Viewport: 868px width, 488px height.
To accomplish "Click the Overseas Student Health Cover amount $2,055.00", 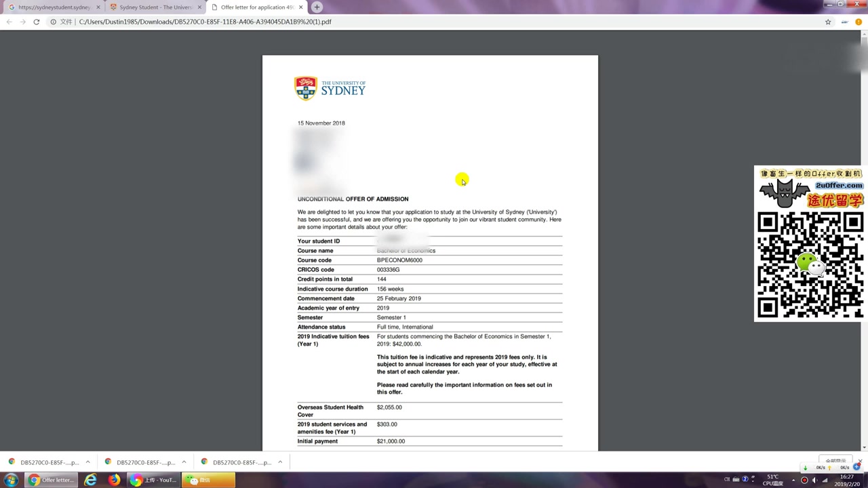I will 389,407.
